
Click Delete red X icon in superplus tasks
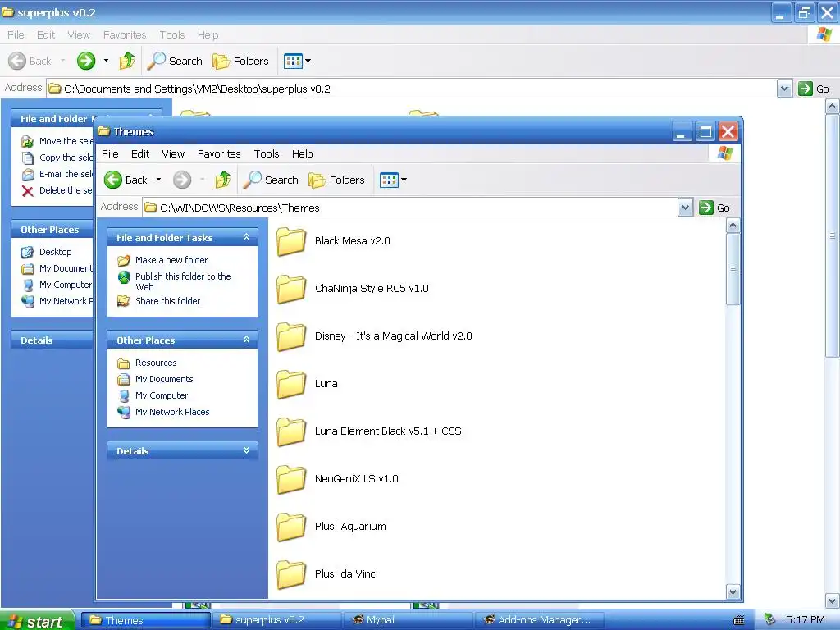pos(27,191)
